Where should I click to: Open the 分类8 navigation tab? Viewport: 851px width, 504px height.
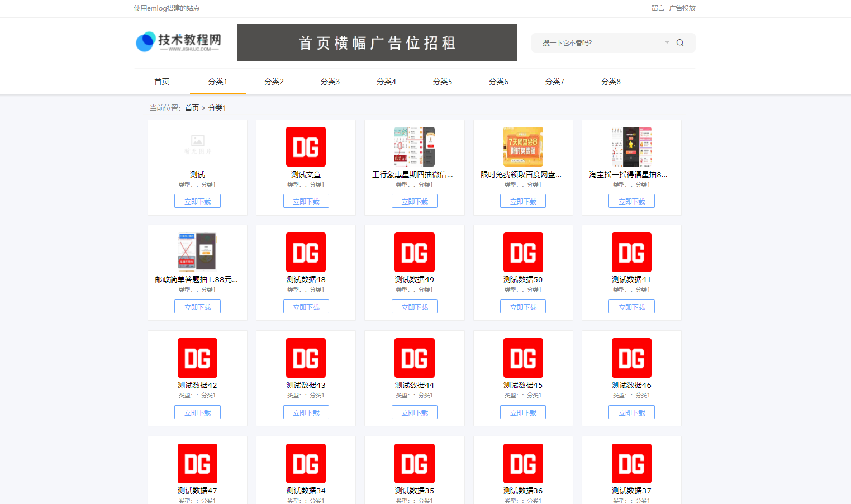point(611,82)
